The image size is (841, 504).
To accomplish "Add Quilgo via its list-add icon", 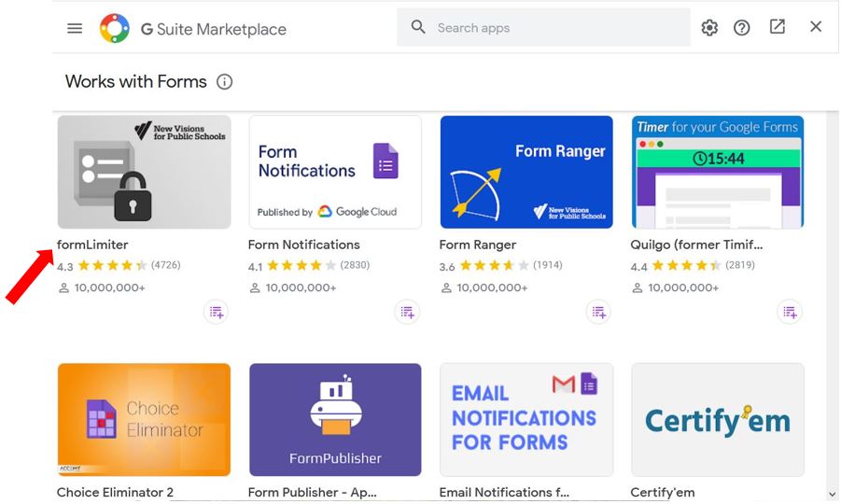I will click(x=790, y=312).
